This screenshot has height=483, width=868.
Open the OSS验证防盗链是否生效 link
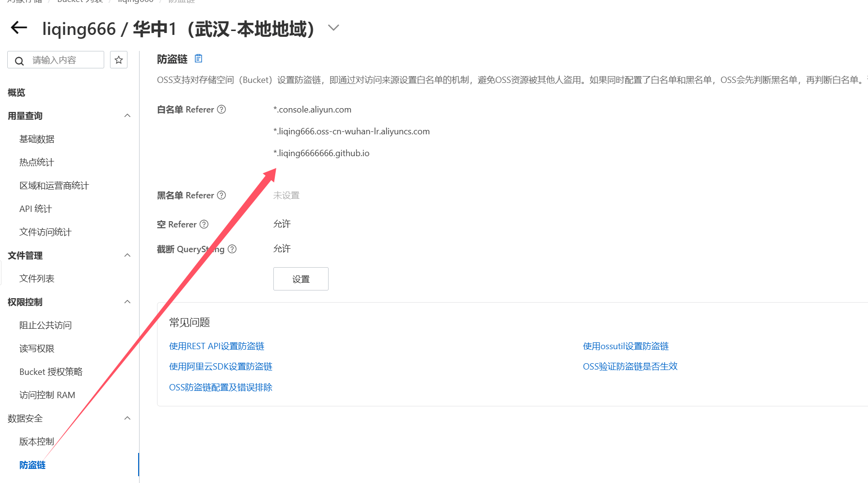pos(630,367)
